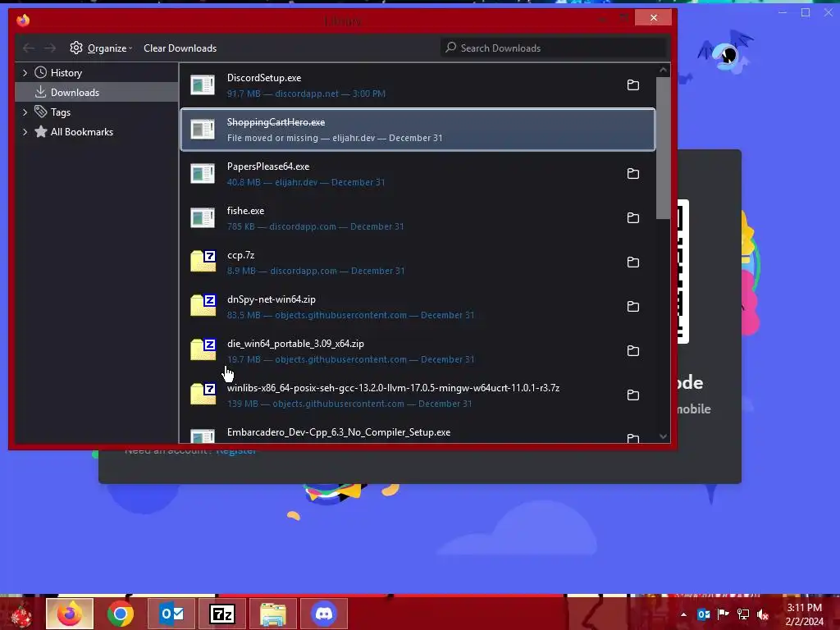Click the downloads list scrollbar thumb
This screenshot has height=630, width=840.
(663, 148)
